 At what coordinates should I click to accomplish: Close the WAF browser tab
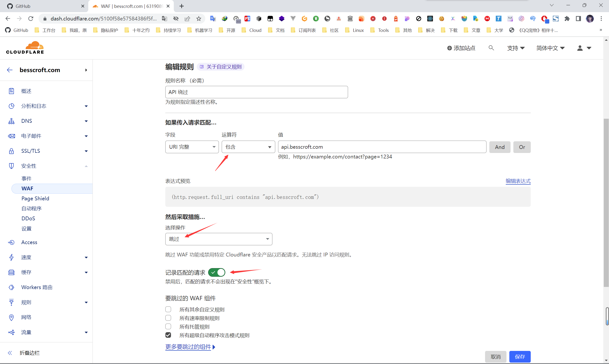click(x=168, y=6)
